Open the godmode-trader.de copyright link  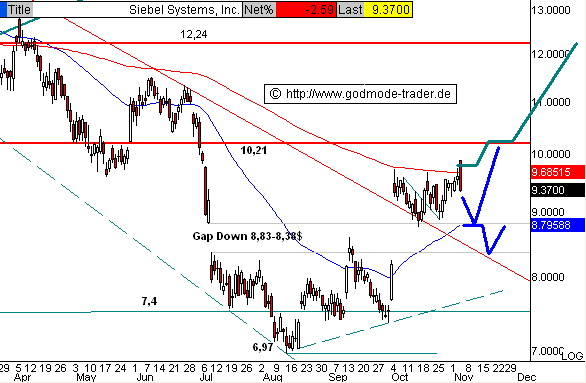[360, 94]
